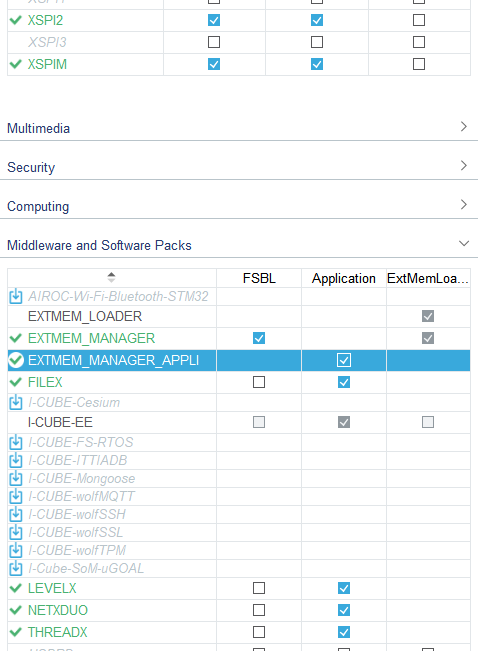Click the green checkmark beside XSPI2
This screenshot has height=651, width=478.
pyautogui.click(x=15, y=20)
